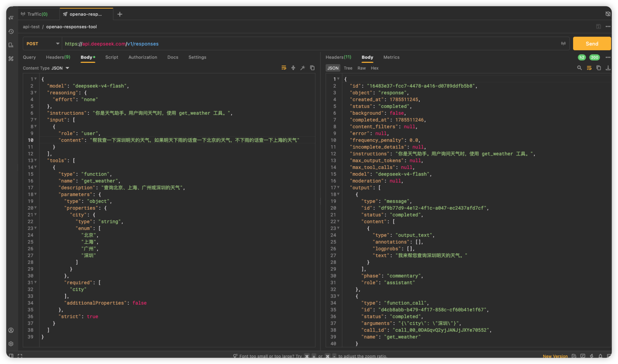Click the cube icon at top-right corner
618x364 pixels.
tap(608, 14)
